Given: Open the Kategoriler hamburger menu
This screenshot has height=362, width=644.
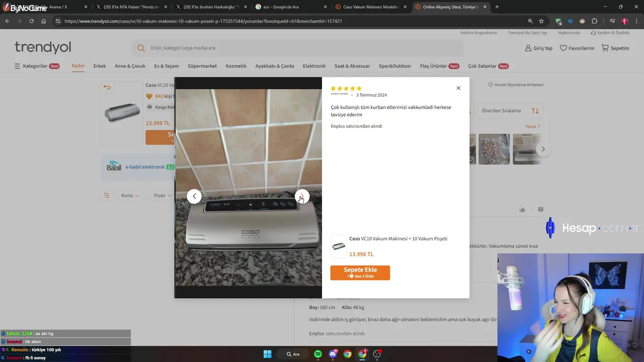Looking at the screenshot, I should click(37, 66).
